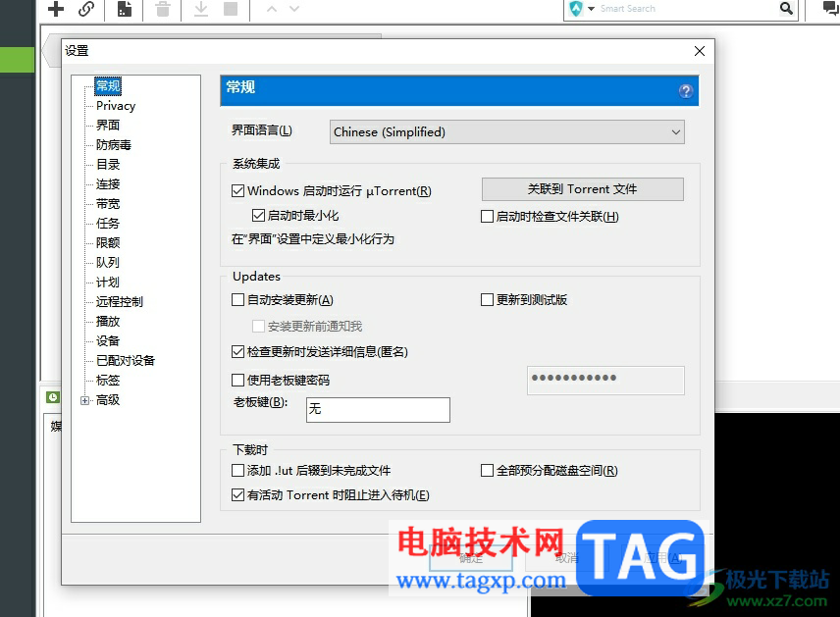Expand the 高级 tree node
The height and width of the screenshot is (617, 840).
pos(84,400)
